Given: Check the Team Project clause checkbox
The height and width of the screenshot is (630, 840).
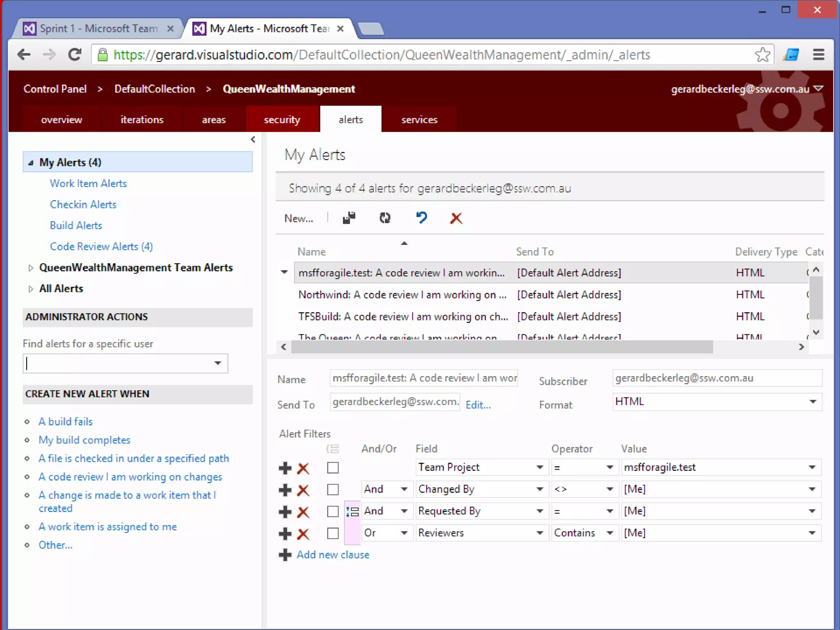Looking at the screenshot, I should [333, 468].
